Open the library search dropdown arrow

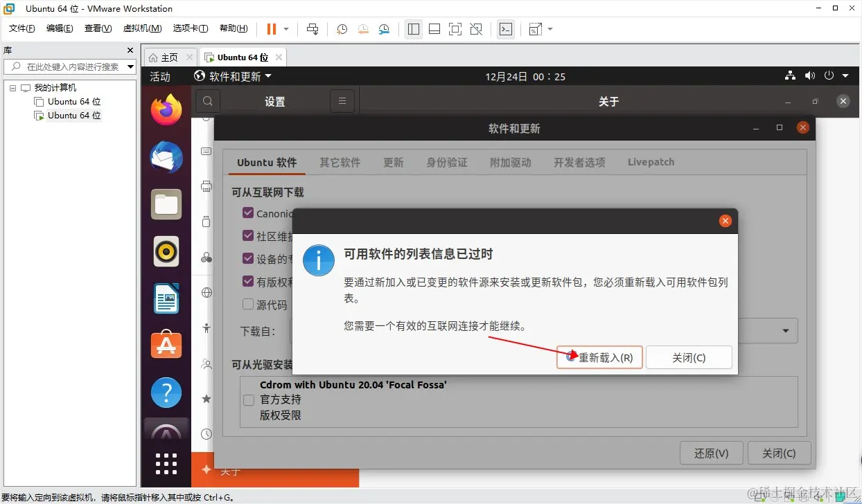pyautogui.click(x=130, y=66)
